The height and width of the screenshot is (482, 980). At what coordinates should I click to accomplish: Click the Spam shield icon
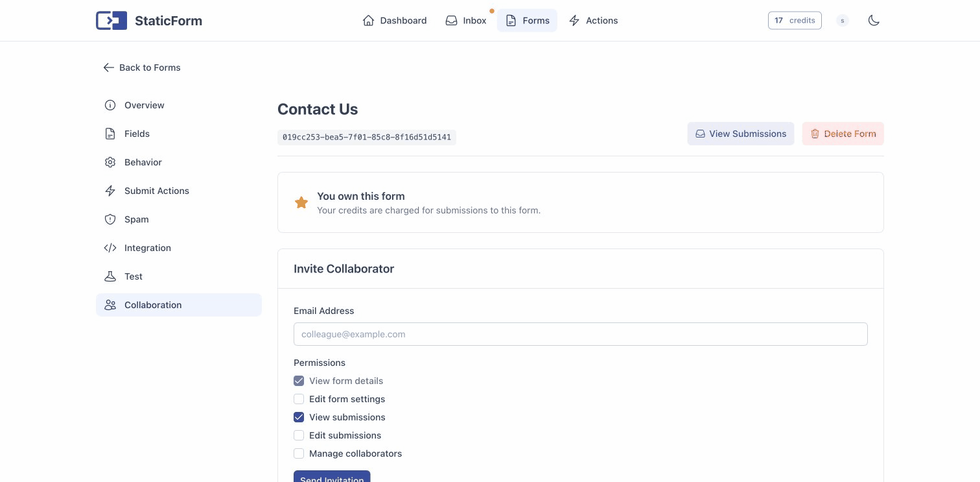point(110,219)
